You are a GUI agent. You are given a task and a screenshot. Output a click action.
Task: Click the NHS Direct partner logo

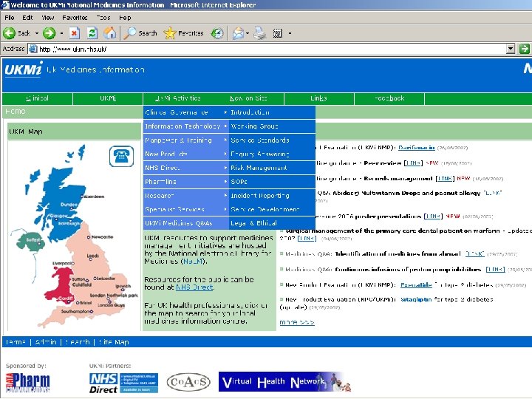[x=123, y=383]
